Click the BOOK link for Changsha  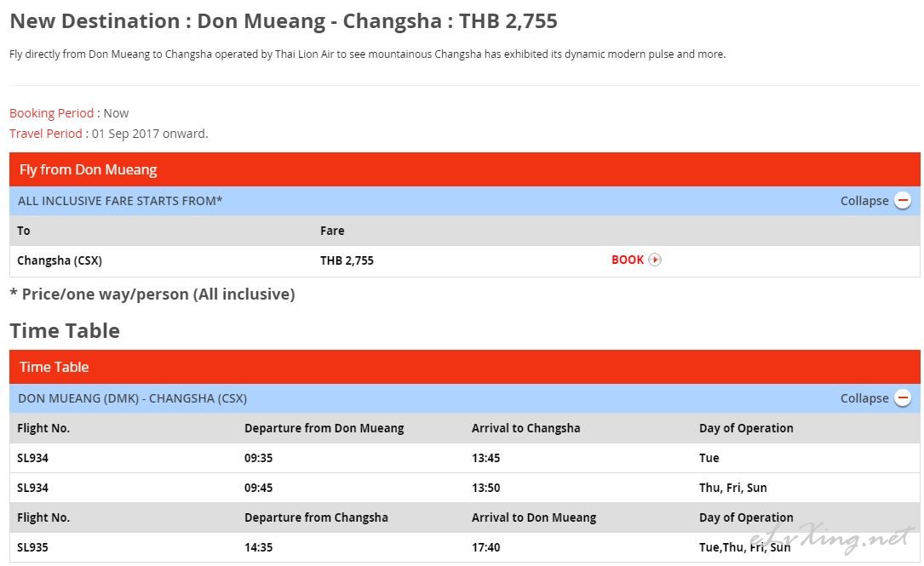628,260
